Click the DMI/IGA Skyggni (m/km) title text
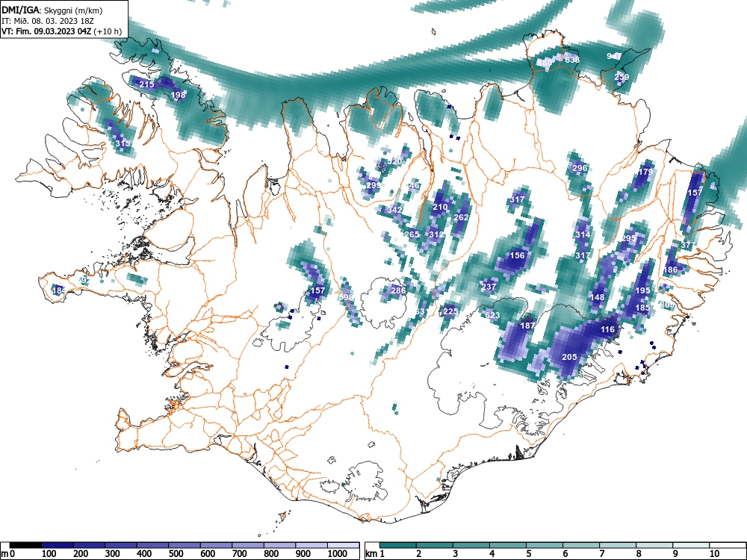 click(x=52, y=10)
